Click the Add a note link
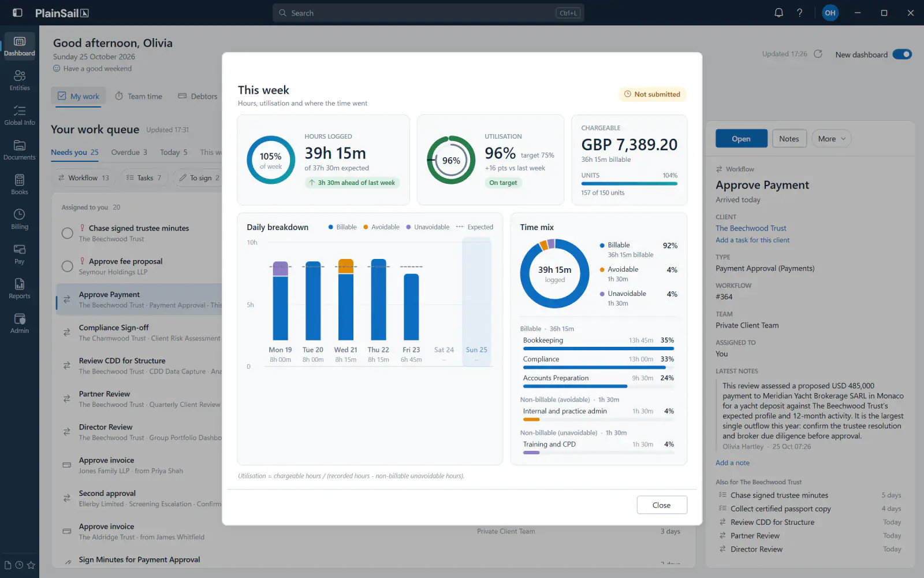The height and width of the screenshot is (578, 924). (732, 463)
